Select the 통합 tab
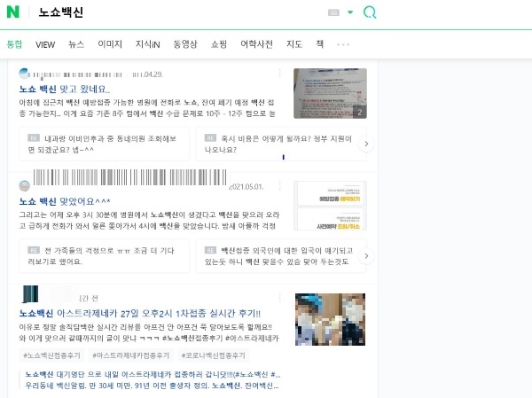532x398 pixels. click(14, 44)
